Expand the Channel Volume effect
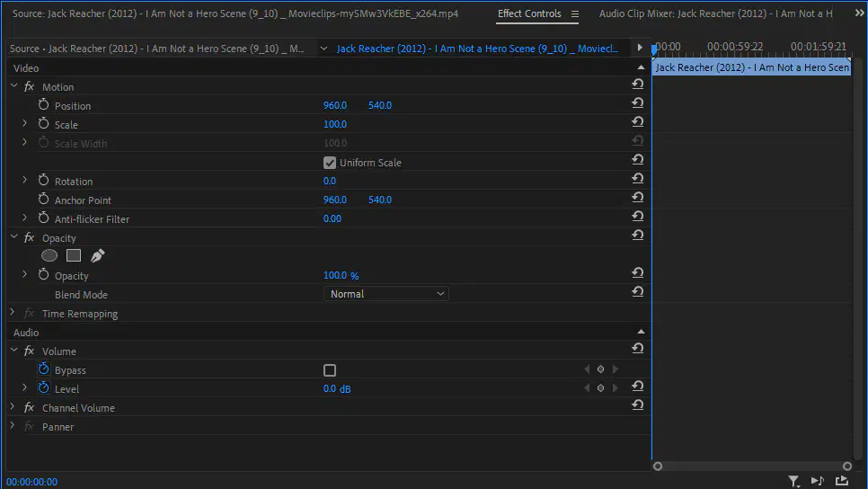The height and width of the screenshot is (489, 868). 13,406
